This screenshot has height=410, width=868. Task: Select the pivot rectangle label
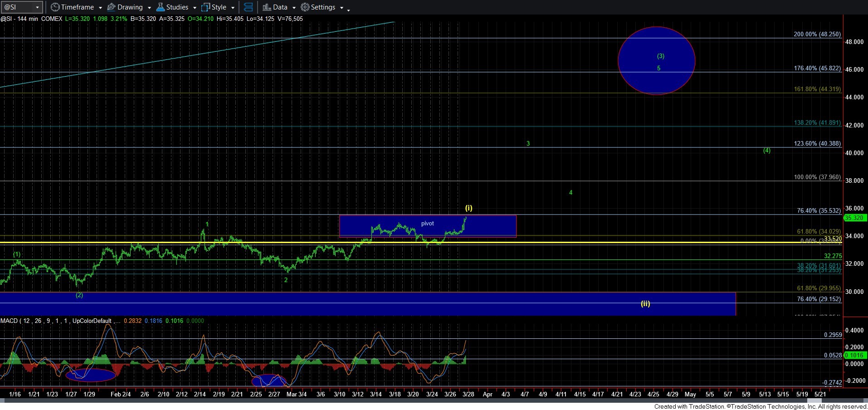click(428, 223)
